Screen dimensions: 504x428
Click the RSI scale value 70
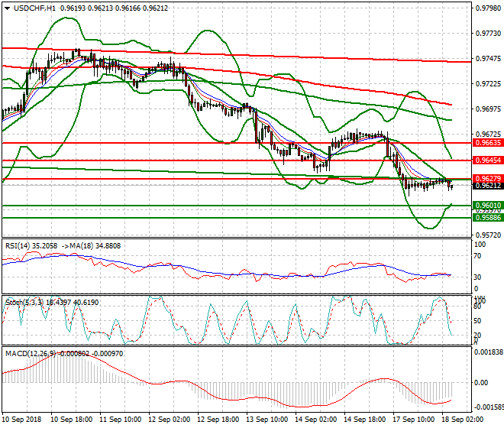pos(478,256)
